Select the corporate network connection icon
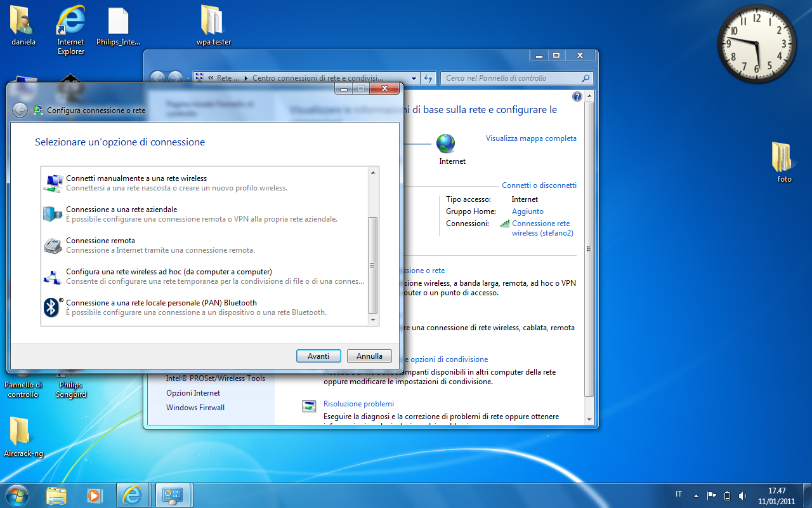Viewport: 812px width, 508px height. (x=53, y=214)
